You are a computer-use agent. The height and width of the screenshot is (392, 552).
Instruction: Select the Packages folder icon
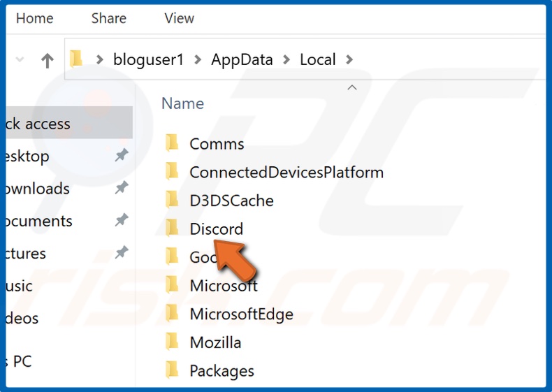(172, 370)
